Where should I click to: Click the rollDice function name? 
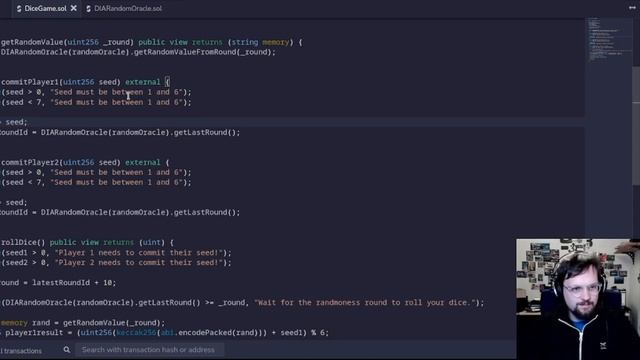click(19, 242)
